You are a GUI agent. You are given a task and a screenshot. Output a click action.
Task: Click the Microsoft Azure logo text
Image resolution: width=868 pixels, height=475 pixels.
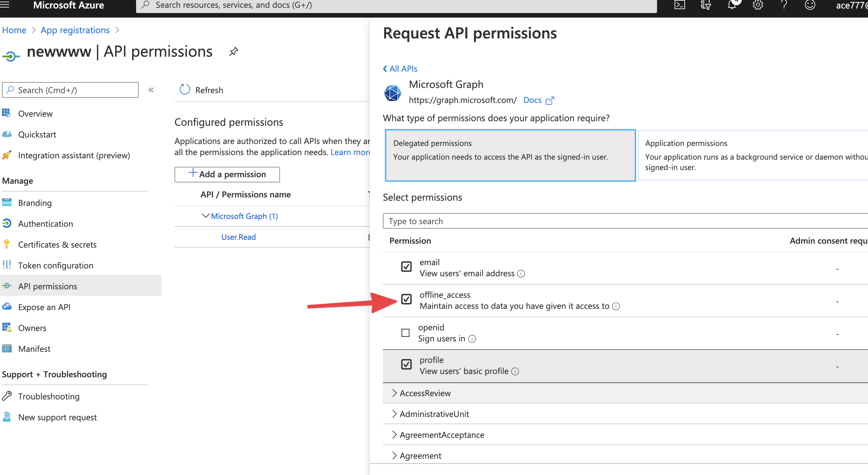(x=68, y=5)
